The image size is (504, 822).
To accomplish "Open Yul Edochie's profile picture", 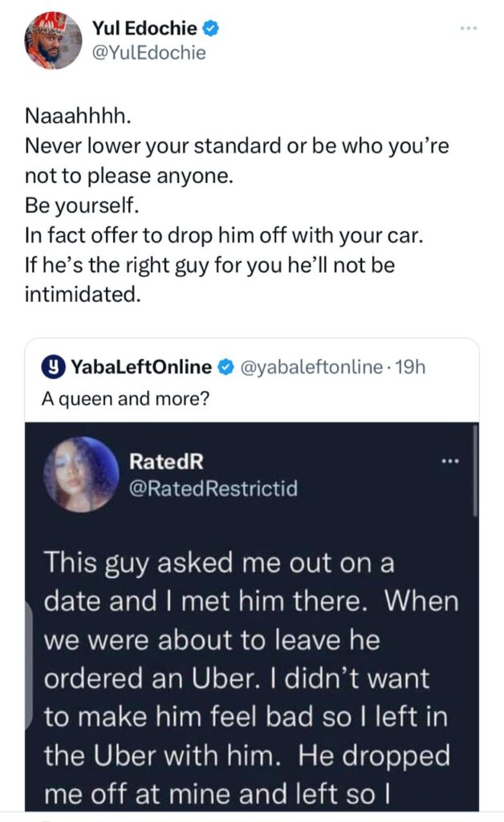I will (x=53, y=40).
